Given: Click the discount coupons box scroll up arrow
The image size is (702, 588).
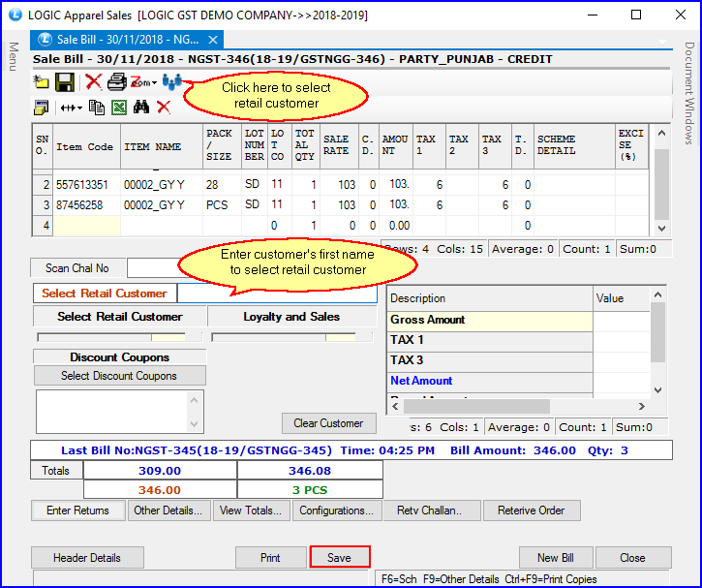Looking at the screenshot, I should (195, 400).
